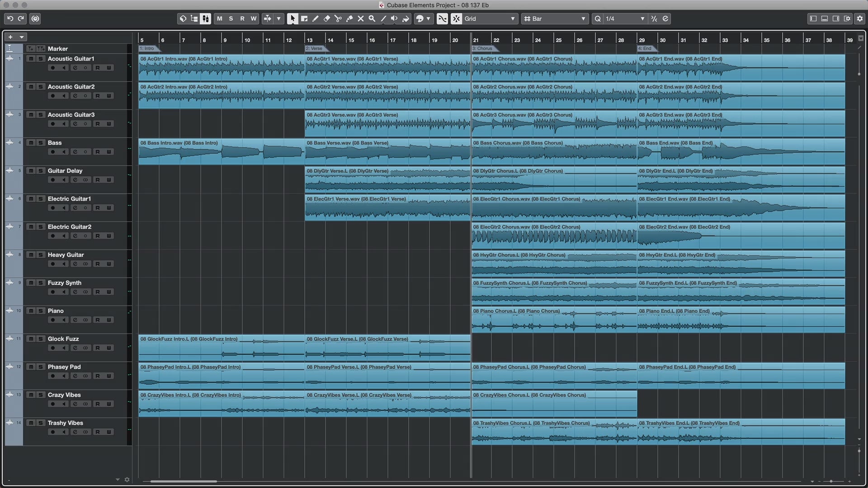Click the Add Track plus button

(10, 37)
